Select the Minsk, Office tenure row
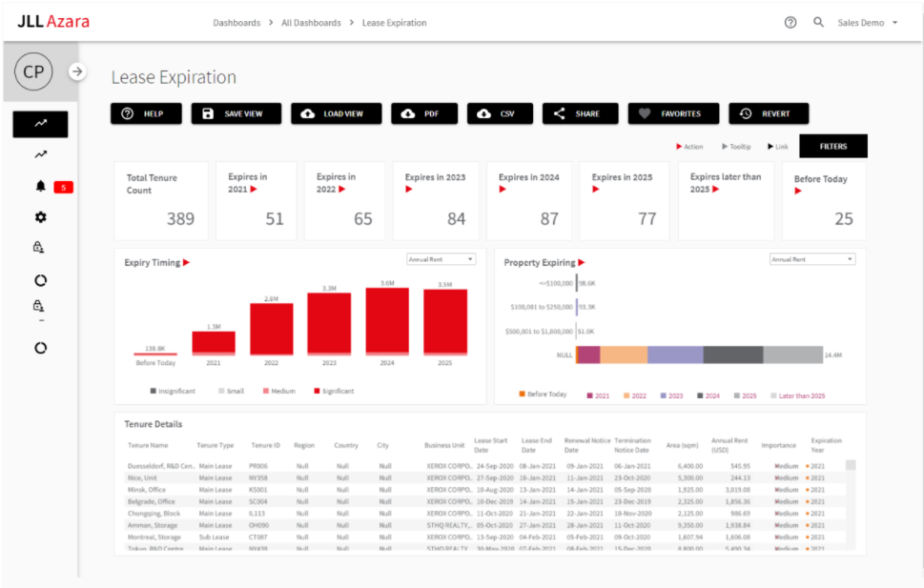 coord(486,490)
